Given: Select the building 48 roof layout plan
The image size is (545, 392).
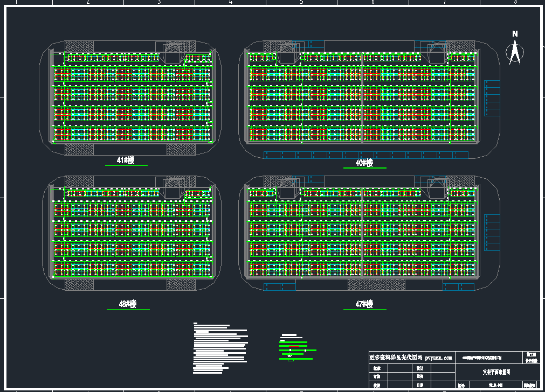Looking at the screenshot, I should click(x=130, y=233).
